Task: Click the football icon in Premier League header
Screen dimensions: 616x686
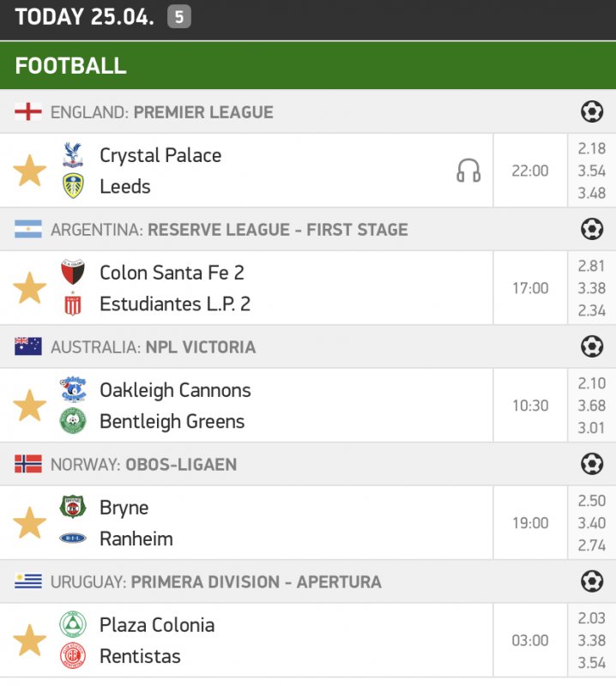Action: (x=591, y=111)
